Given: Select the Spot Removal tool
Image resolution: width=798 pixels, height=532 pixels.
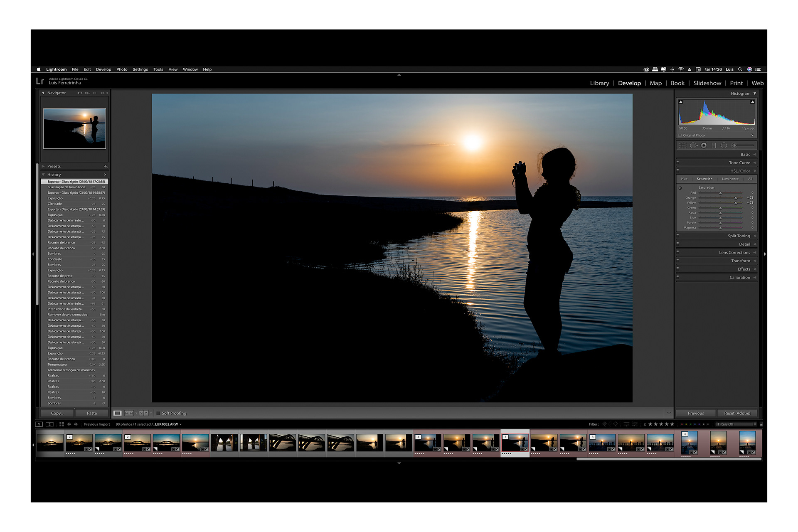Looking at the screenshot, I should tap(693, 145).
